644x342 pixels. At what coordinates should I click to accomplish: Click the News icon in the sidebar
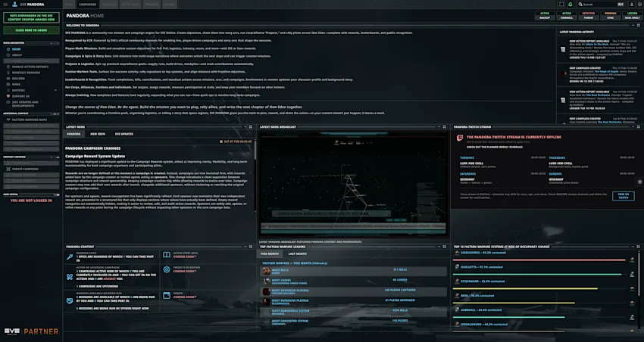(x=8, y=84)
